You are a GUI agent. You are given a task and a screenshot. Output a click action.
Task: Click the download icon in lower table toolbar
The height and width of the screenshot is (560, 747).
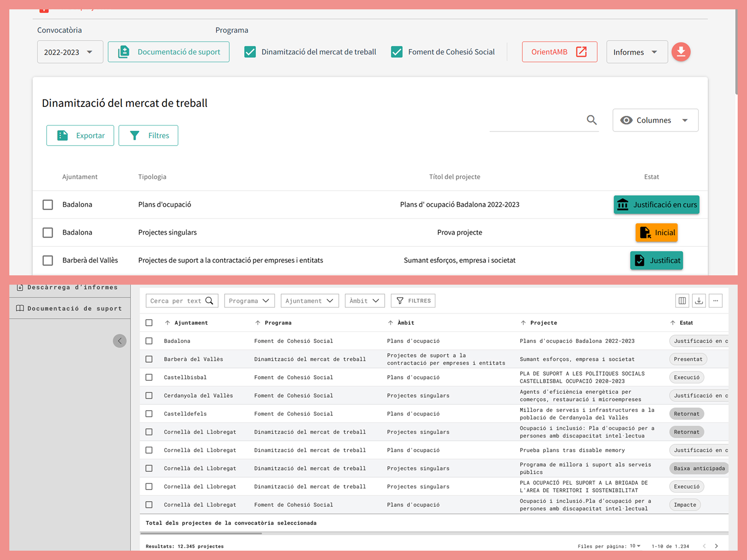point(699,301)
